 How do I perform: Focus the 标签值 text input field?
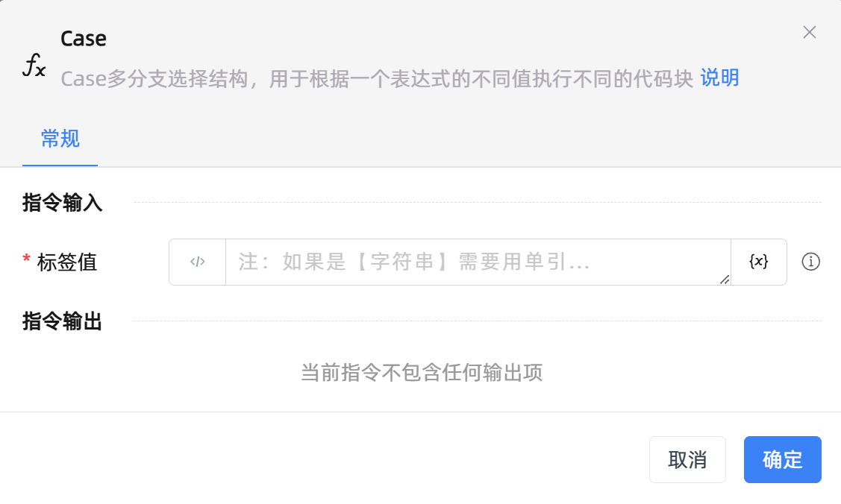click(478, 262)
